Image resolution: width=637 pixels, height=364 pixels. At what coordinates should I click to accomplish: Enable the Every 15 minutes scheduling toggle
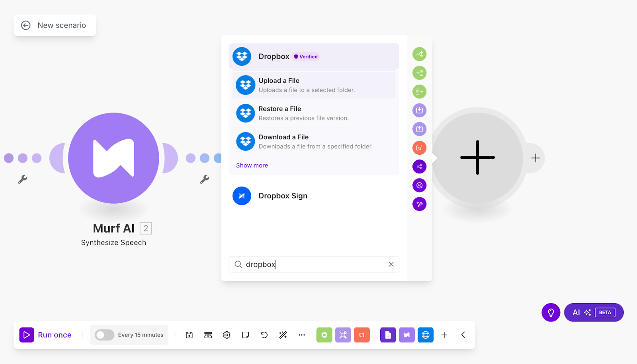[104, 335]
